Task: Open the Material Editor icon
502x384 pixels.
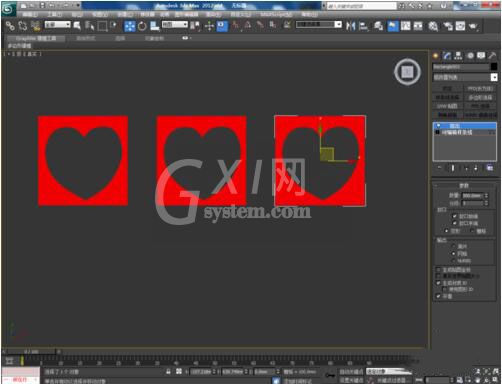Action: (433, 26)
